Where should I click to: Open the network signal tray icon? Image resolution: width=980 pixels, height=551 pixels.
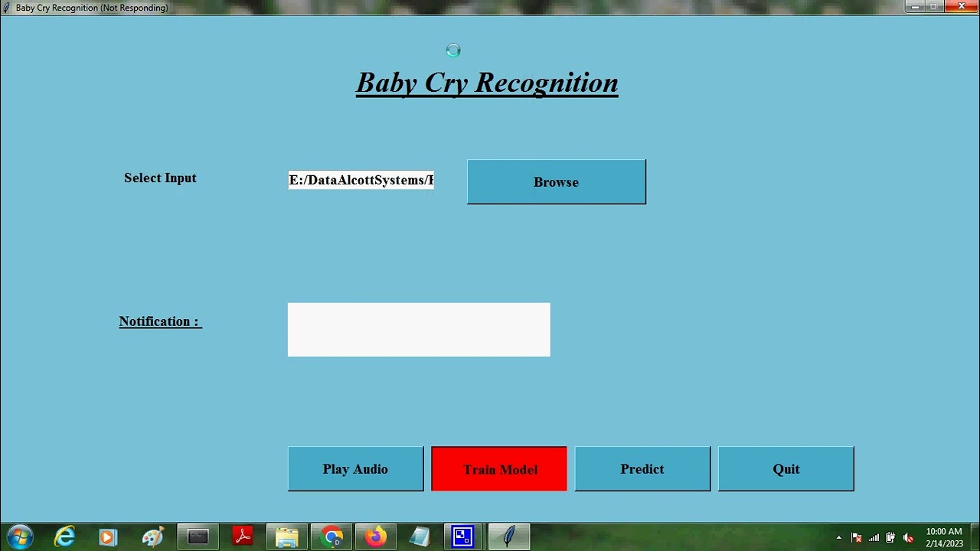click(874, 538)
